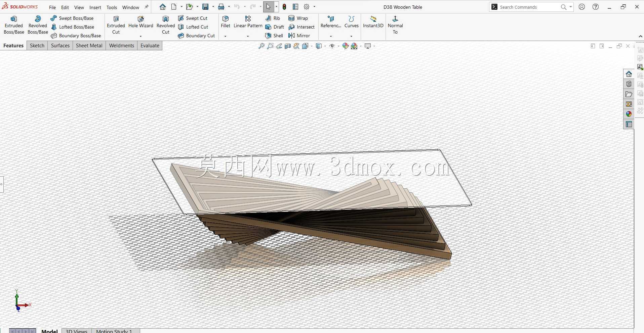644x333 pixels.
Task: Toggle the Select cursor tool
Action: (x=268, y=7)
